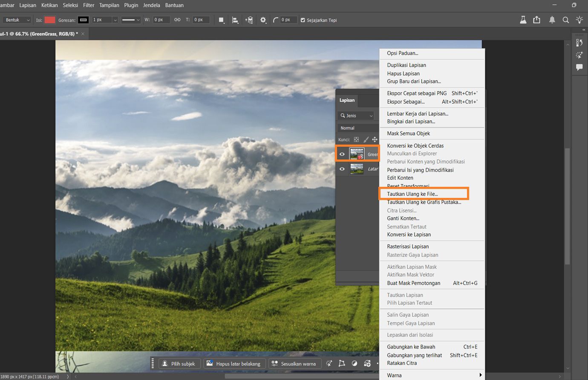Open the Filter menu
Screen dimensions: 588x380
[89, 5]
